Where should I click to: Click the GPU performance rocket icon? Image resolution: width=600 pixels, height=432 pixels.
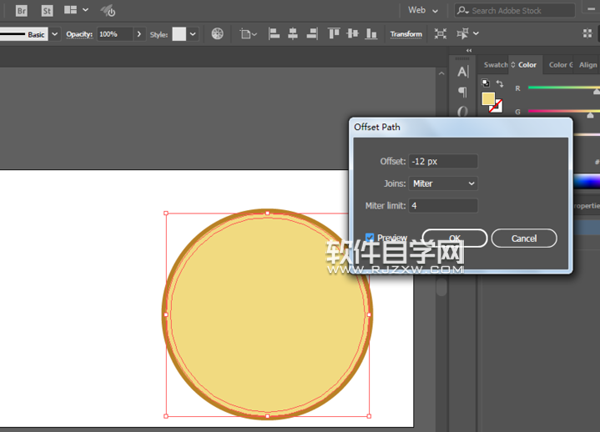108,10
